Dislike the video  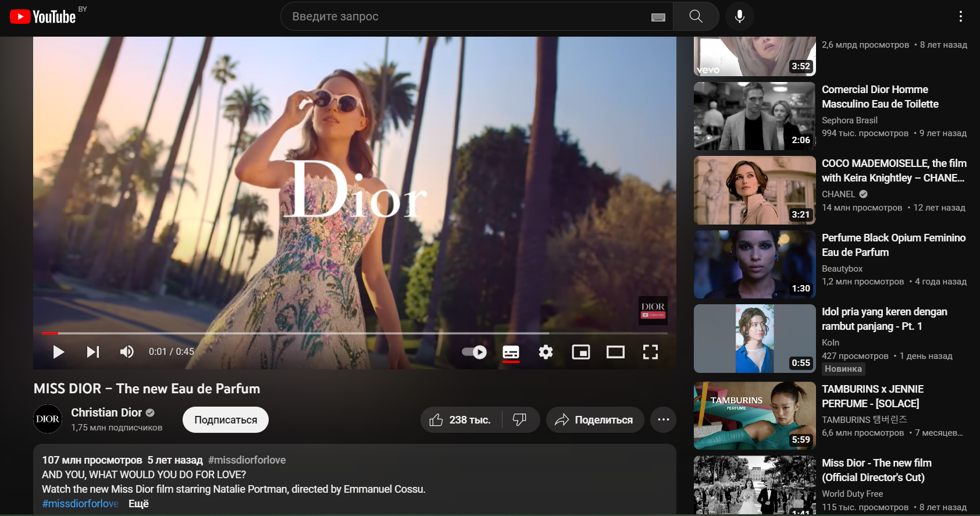click(520, 419)
